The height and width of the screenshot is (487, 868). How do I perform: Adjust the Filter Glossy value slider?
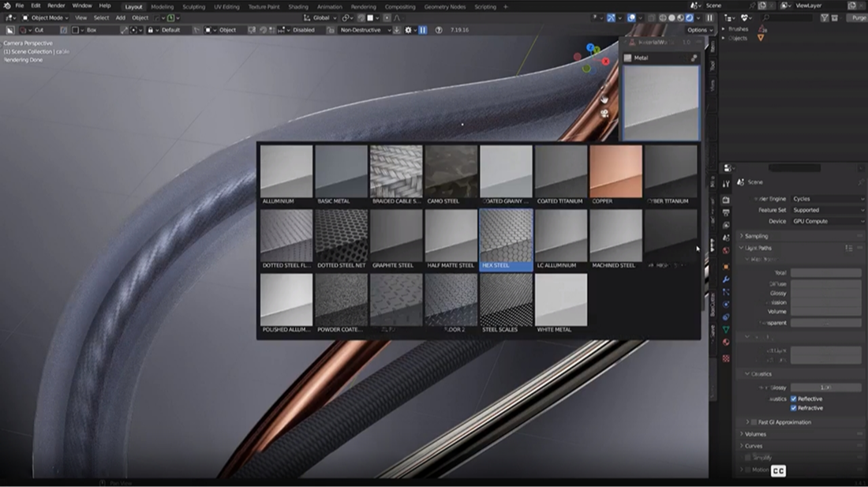pos(826,388)
